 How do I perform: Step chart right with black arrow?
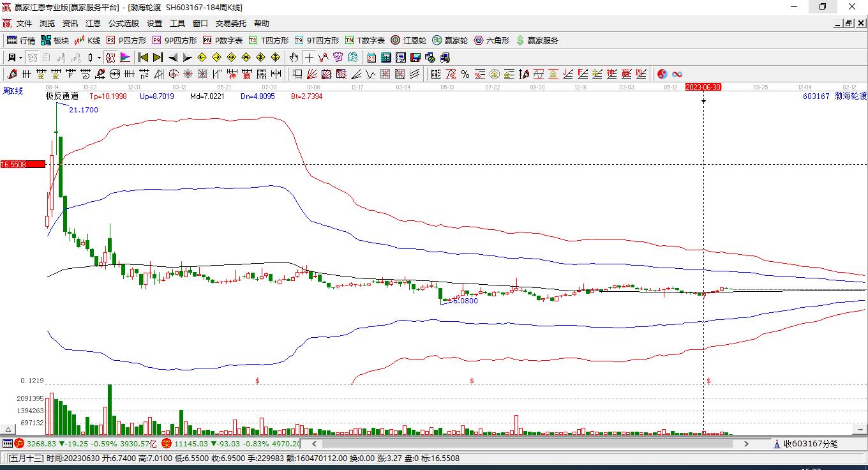187,57
